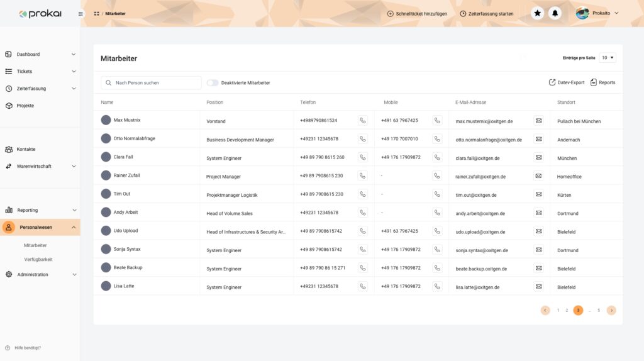This screenshot has width=644, height=361.
Task: Open Einträge pro Seite dropdown
Action: tap(607, 58)
